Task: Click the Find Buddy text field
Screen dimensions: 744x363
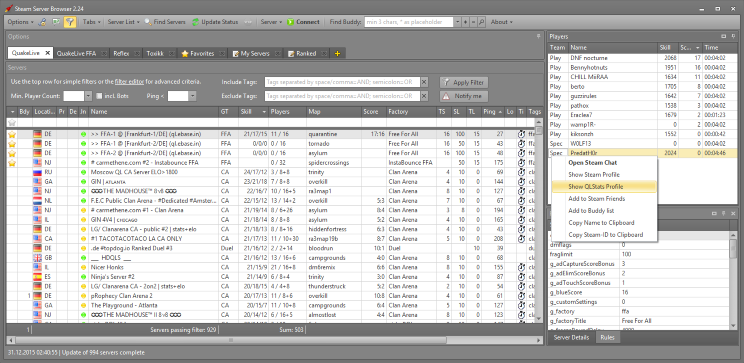Action: 409,22
